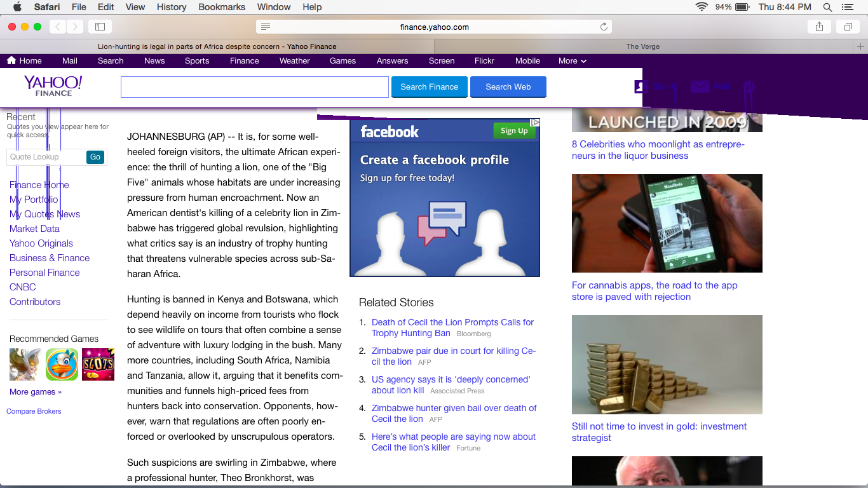Viewport: 868px width, 488px height.
Task: Reload the page with the refresh icon
Action: pos(604,27)
